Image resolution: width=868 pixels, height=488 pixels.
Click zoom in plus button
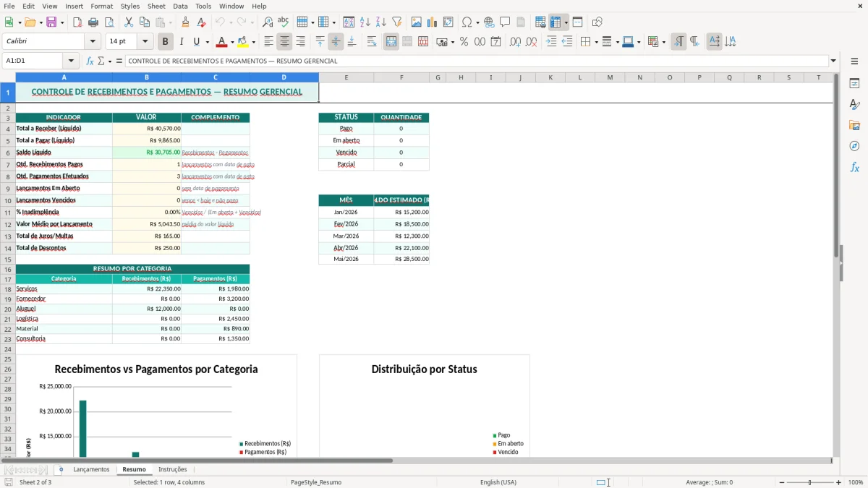coord(839,482)
